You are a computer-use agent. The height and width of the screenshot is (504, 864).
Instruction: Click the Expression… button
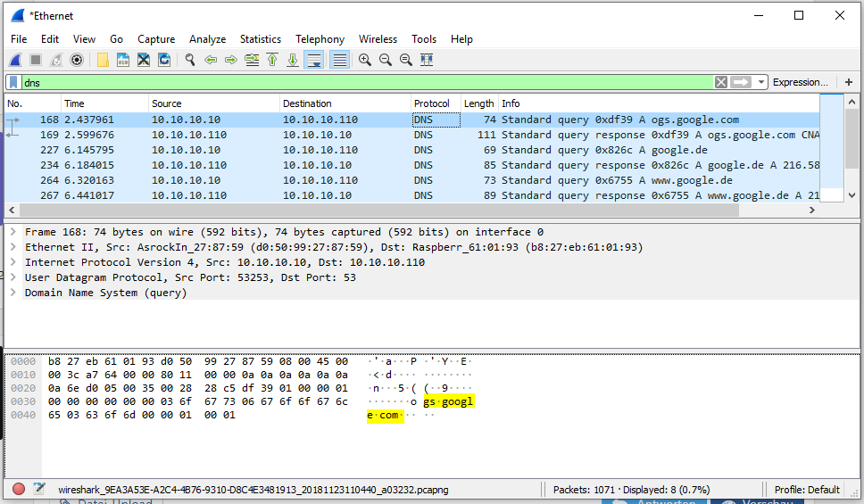pyautogui.click(x=800, y=82)
